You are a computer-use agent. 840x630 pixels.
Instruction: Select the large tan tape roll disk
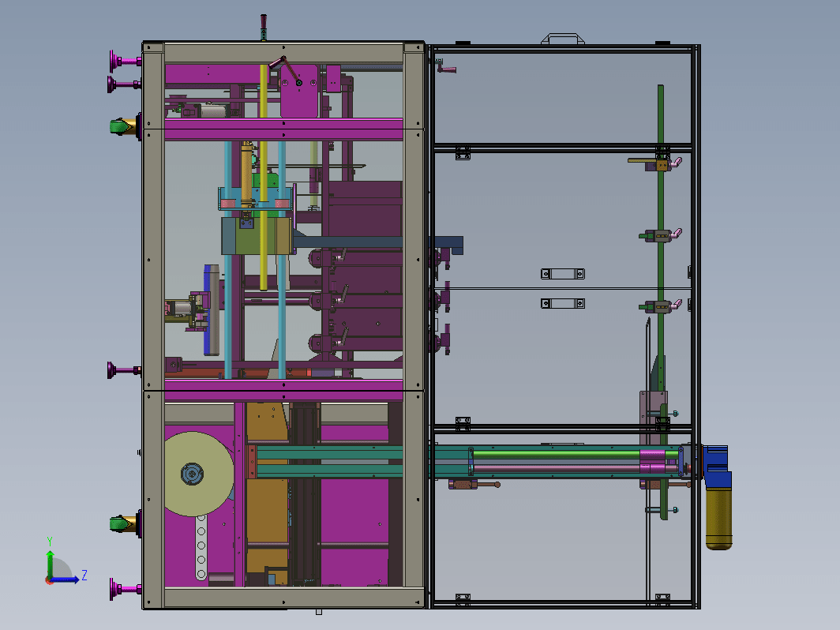198,474
